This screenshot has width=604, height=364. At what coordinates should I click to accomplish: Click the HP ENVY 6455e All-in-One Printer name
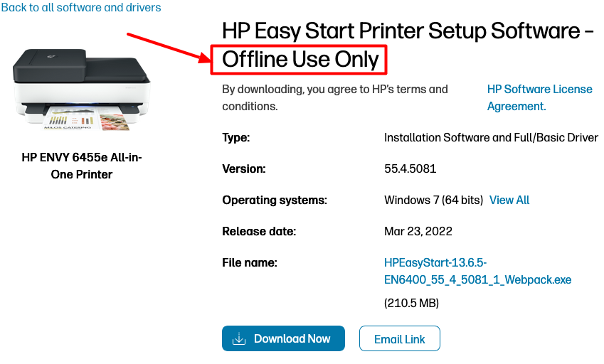point(82,166)
